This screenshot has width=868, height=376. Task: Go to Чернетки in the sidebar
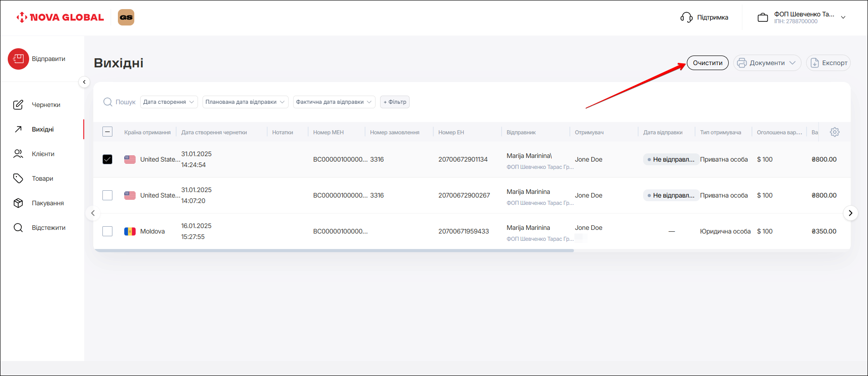coord(46,105)
